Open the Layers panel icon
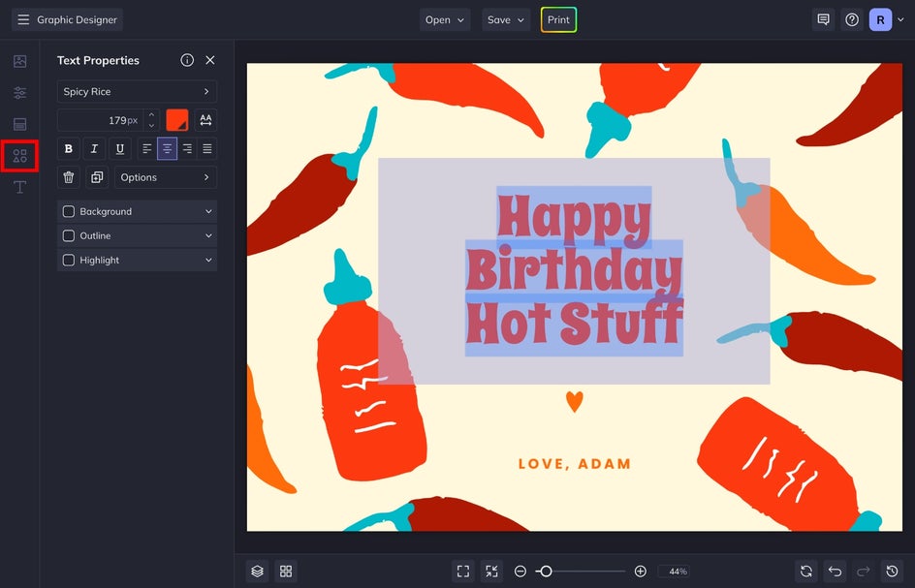This screenshot has height=588, width=915. tap(257, 572)
